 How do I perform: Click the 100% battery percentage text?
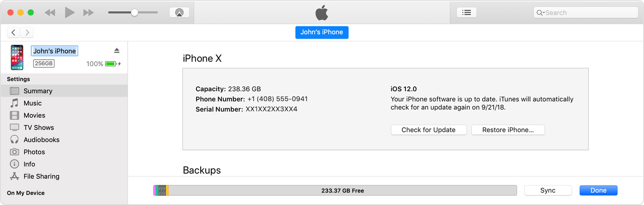[95, 64]
